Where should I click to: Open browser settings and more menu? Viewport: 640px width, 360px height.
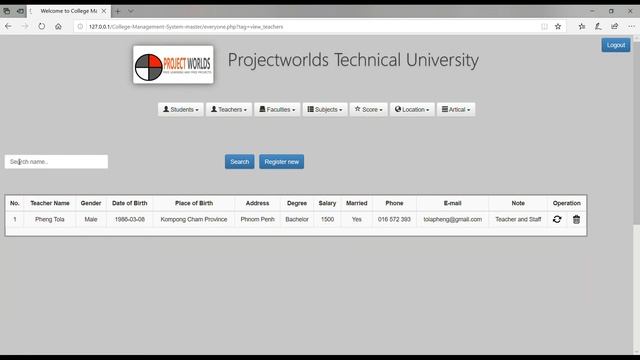(x=631, y=27)
